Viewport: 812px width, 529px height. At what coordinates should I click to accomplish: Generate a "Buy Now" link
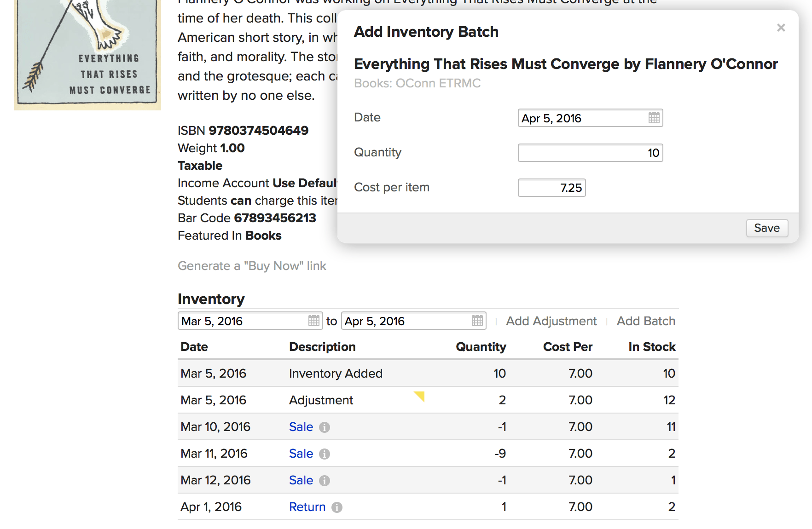point(252,266)
